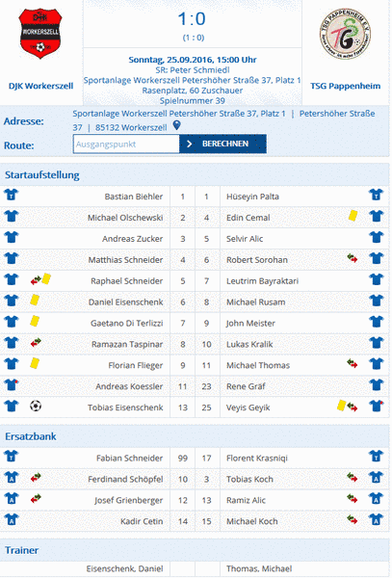Click the BERECHNEN route button
The height and width of the screenshot is (578, 392).
pyautogui.click(x=222, y=144)
